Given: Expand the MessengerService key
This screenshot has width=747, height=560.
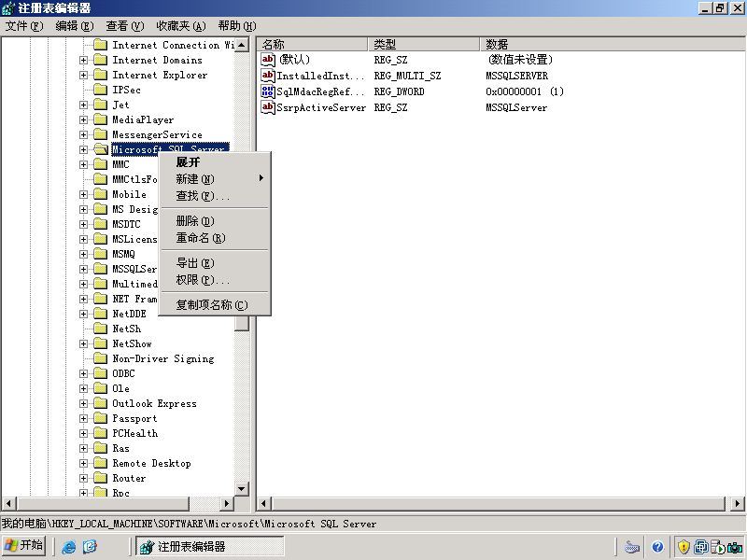Looking at the screenshot, I should tap(83, 134).
